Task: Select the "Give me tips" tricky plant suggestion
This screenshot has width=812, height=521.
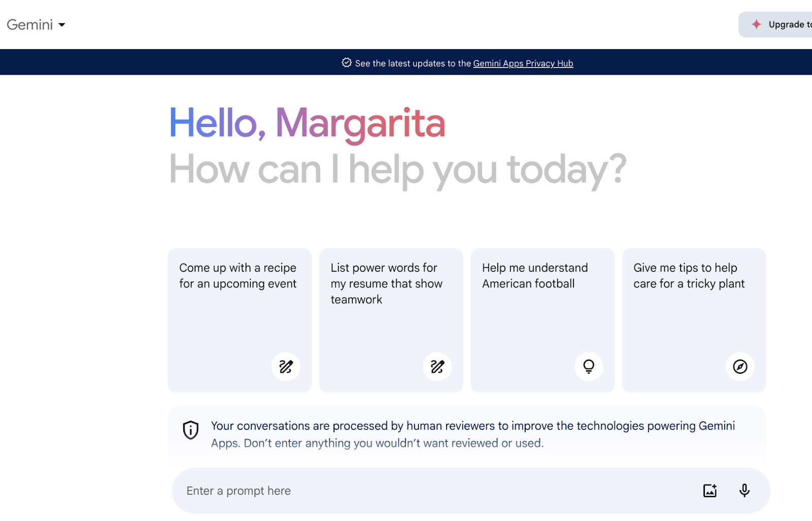Action: tap(689, 276)
